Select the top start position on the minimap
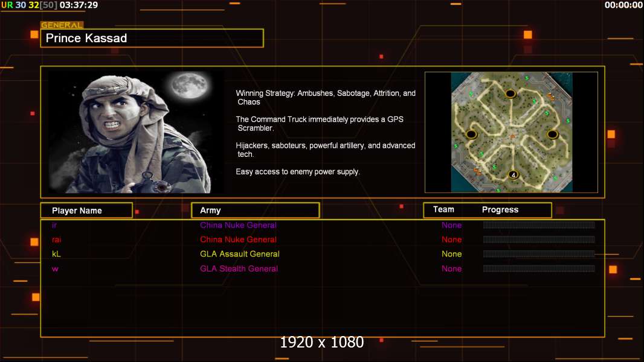 pyautogui.click(x=510, y=94)
